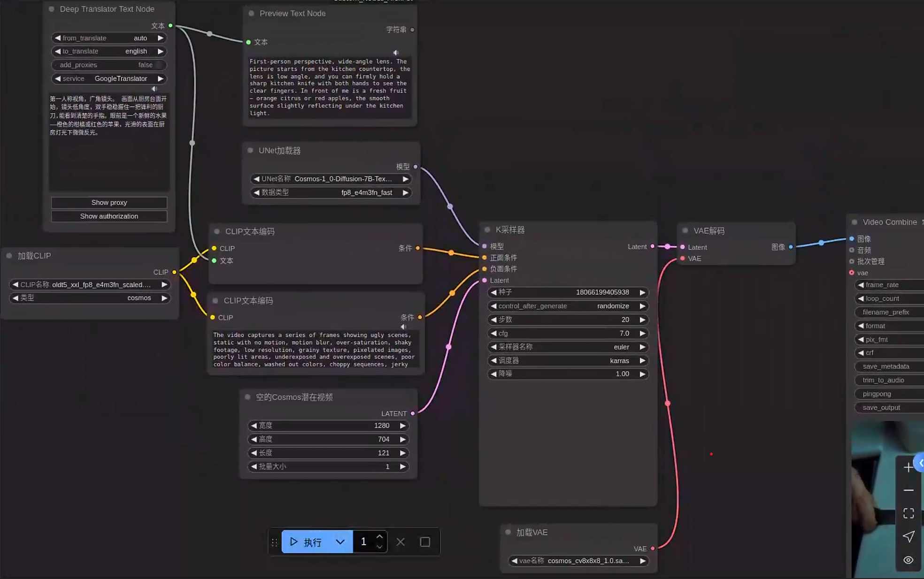Increase the queue batch count stepper
This screenshot has height=579, width=924.
[379, 537]
